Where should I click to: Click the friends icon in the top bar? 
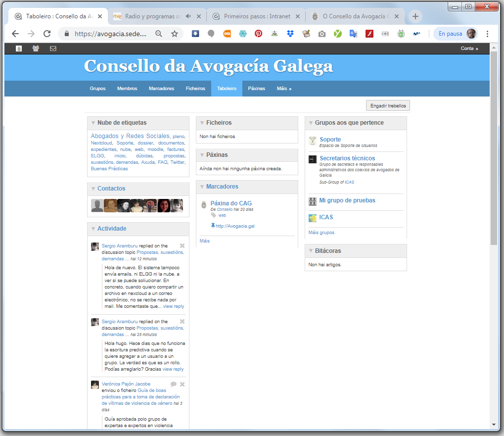36,48
